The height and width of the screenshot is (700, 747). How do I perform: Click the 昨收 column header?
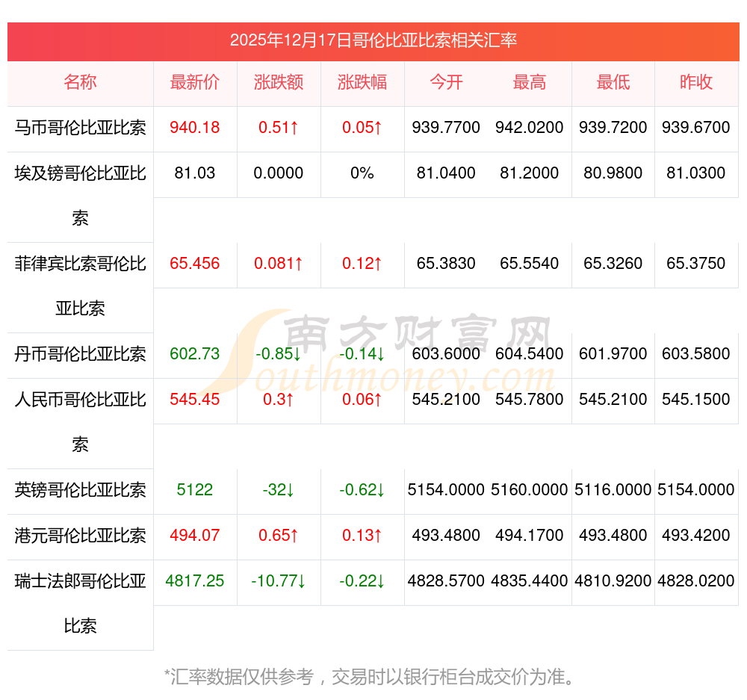click(696, 82)
